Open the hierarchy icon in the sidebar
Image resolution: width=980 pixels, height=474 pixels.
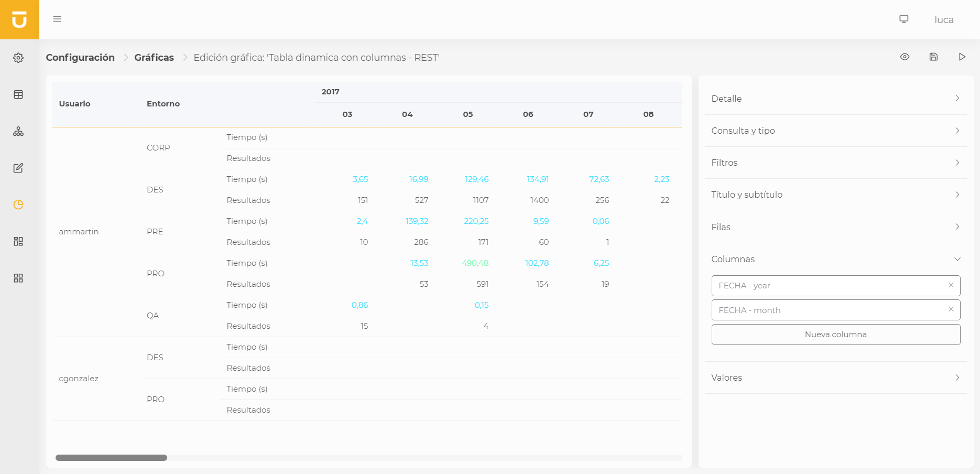tap(18, 132)
